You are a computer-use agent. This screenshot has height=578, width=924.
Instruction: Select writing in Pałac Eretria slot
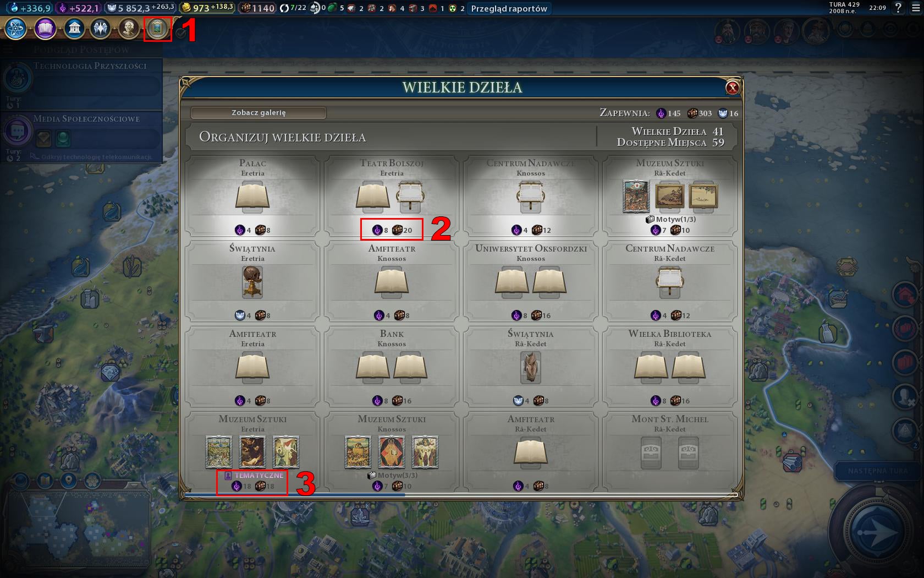click(x=252, y=197)
